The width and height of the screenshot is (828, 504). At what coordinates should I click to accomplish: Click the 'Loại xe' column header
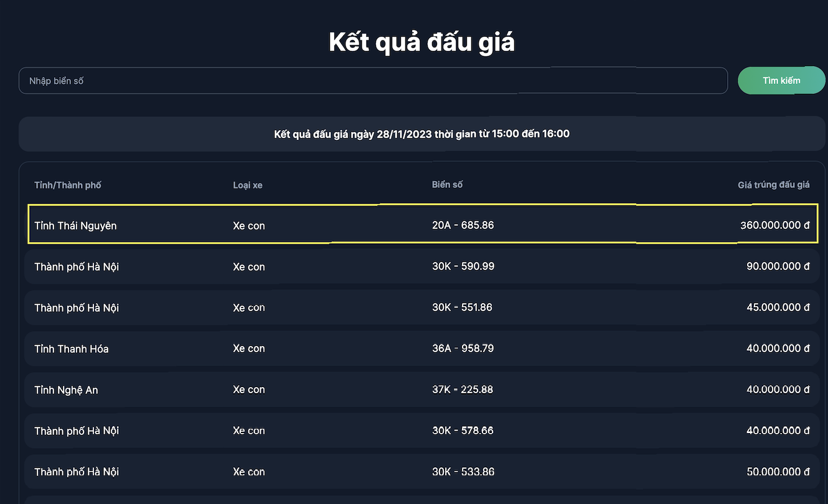[x=248, y=185]
